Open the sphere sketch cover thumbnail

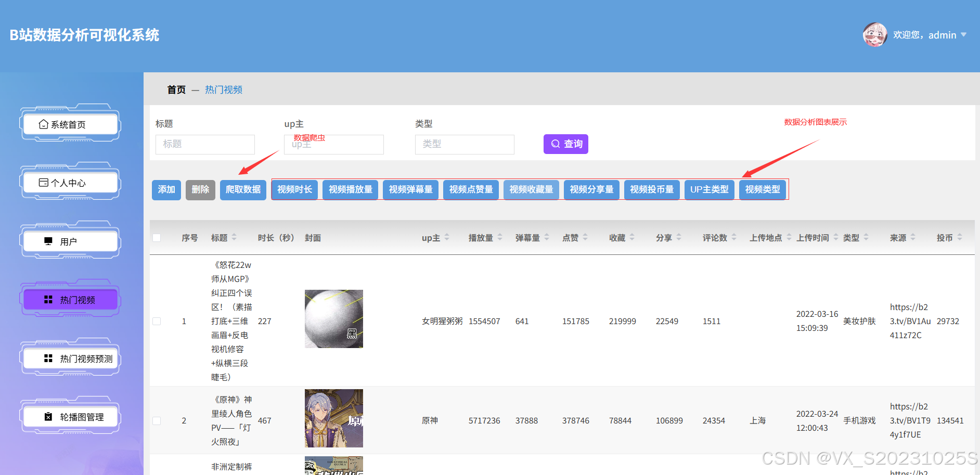tap(334, 319)
